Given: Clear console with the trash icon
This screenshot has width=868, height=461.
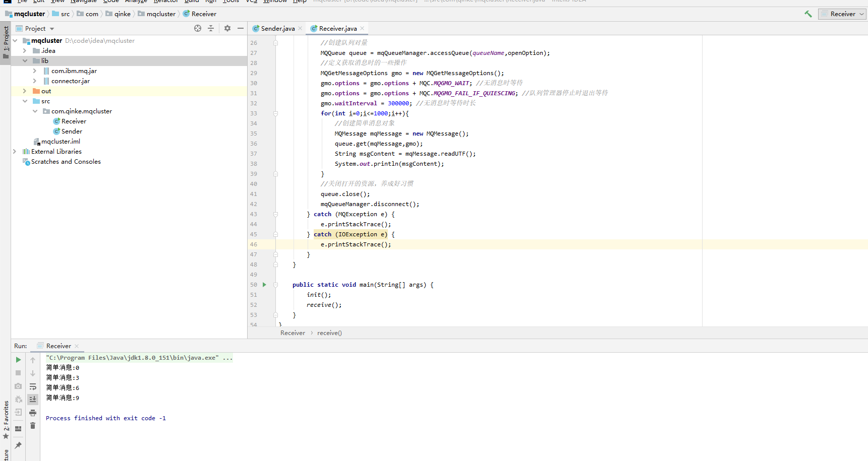Looking at the screenshot, I should click(33, 426).
